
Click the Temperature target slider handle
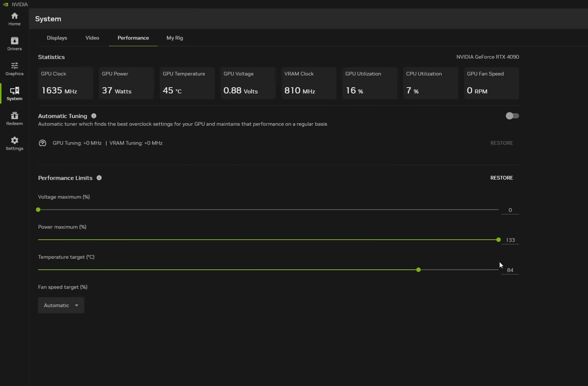[418, 270]
